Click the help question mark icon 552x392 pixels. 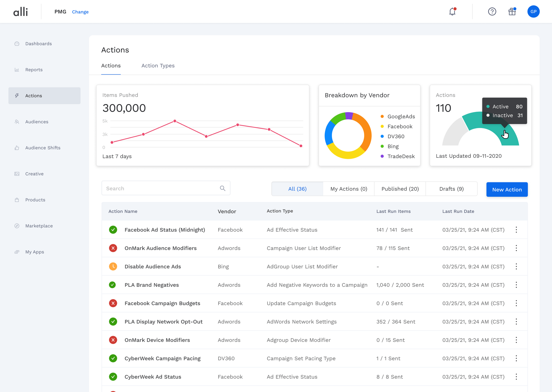coord(492,11)
